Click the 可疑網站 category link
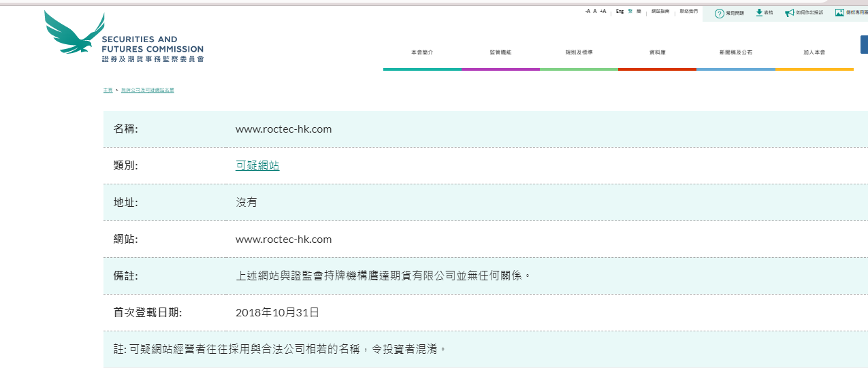The height and width of the screenshot is (381, 868). 257,165
